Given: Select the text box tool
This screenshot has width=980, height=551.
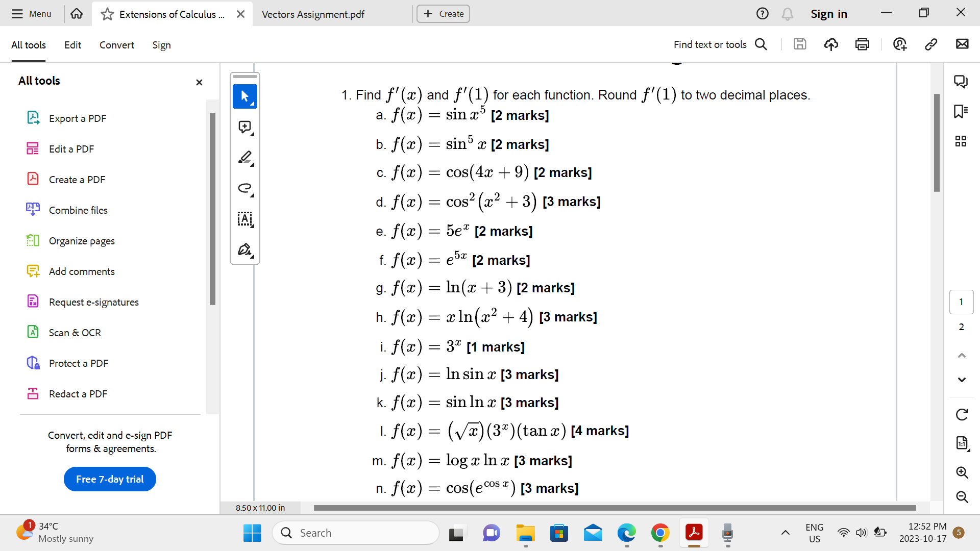Looking at the screenshot, I should click(245, 219).
